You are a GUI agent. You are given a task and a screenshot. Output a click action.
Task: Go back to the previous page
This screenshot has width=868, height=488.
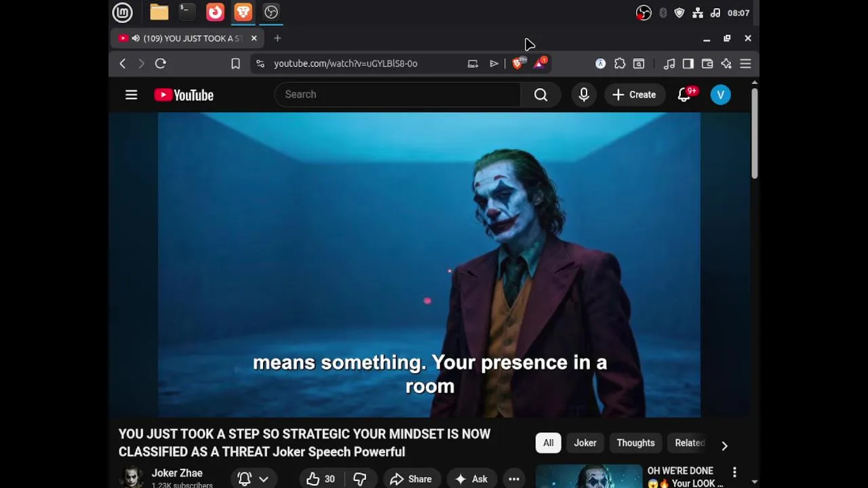(123, 64)
